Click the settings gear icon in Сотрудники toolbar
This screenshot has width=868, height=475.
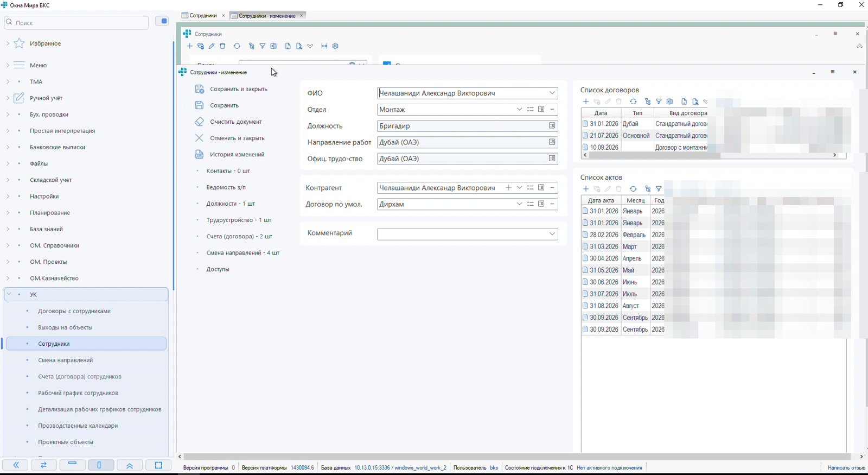click(x=335, y=46)
